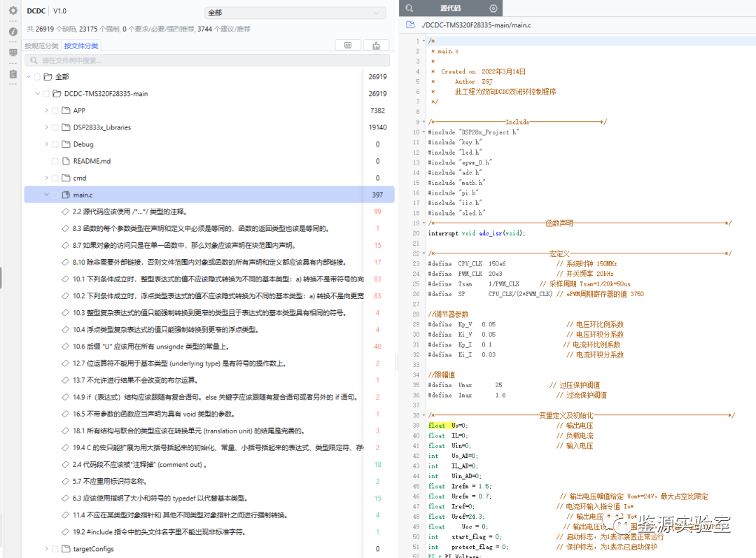The width and height of the screenshot is (756, 558).
Task: Open the info icon in left sidebar
Action: click(x=13, y=32)
